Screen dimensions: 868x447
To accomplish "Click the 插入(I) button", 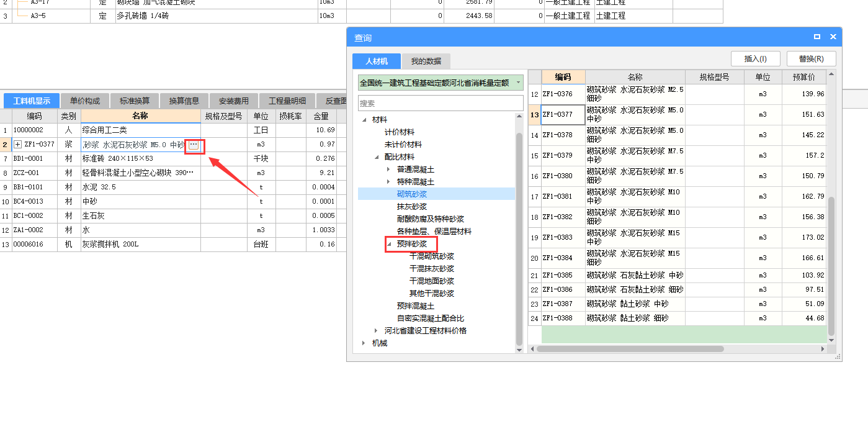I will [756, 59].
